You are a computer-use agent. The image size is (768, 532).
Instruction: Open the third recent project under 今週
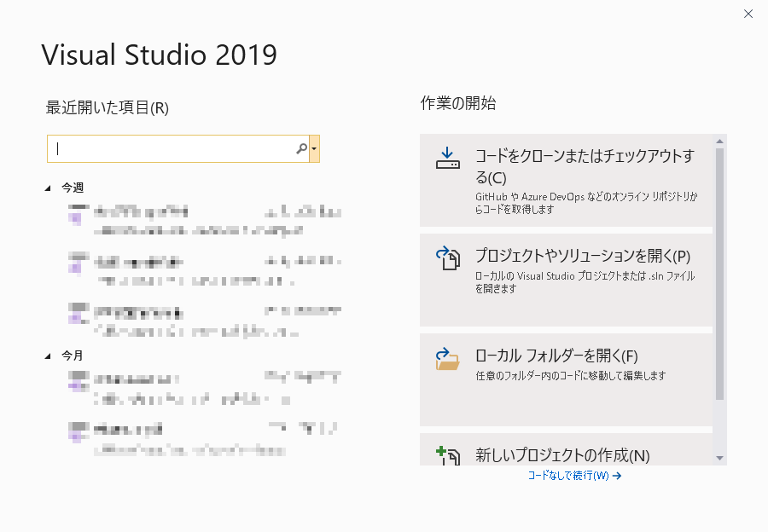tap(204, 321)
